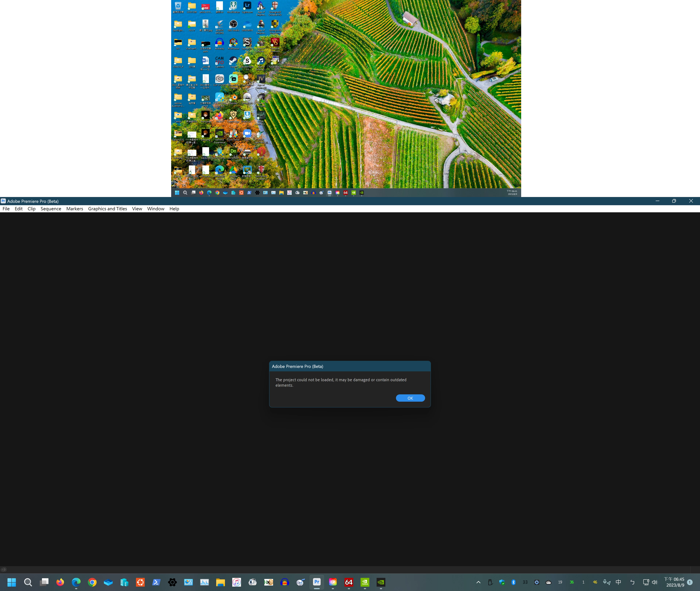The height and width of the screenshot is (591, 700).
Task: Open iTunes from the taskbar
Action: pyautogui.click(x=237, y=582)
